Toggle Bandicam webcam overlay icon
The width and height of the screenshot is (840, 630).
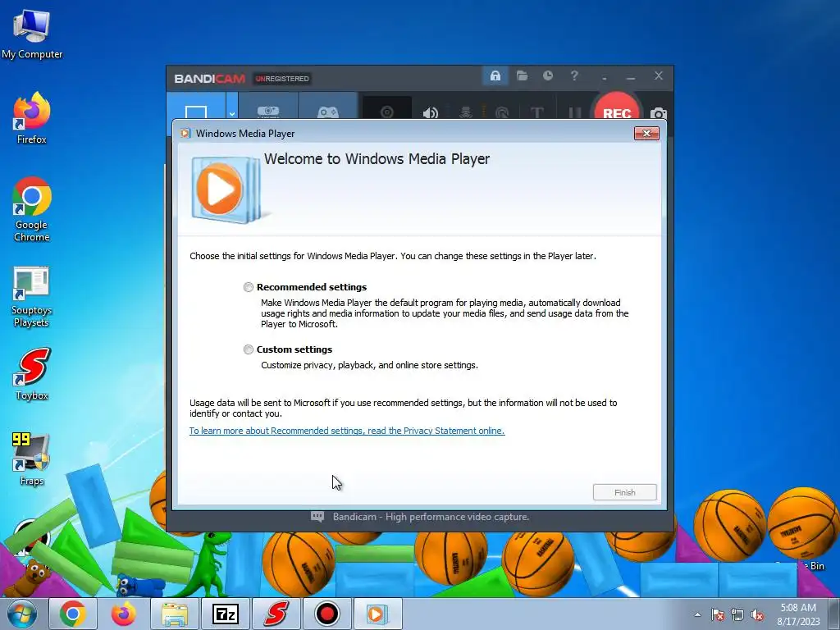pos(387,110)
